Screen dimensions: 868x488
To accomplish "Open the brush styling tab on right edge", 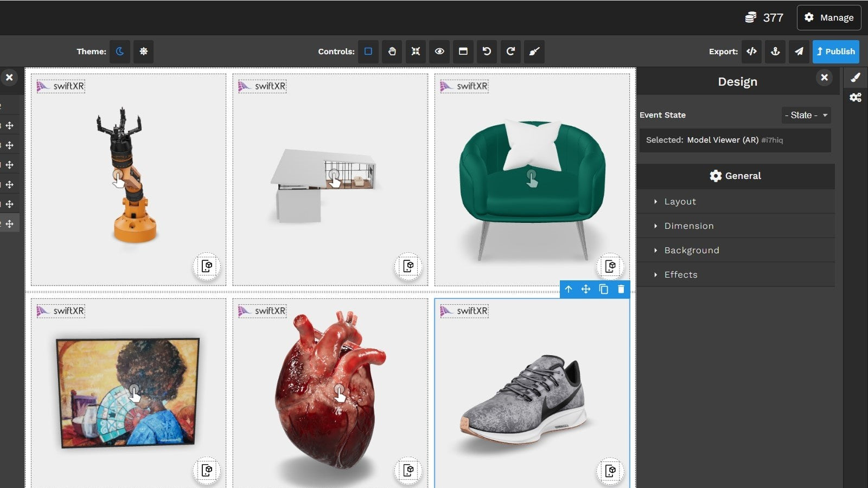I will coord(856,77).
